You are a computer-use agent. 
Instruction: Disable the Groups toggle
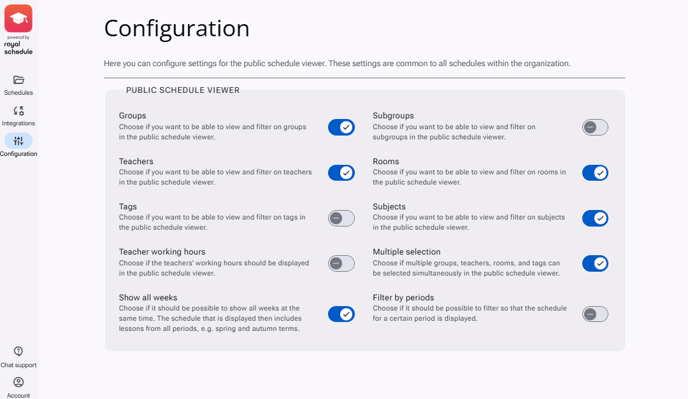click(341, 127)
